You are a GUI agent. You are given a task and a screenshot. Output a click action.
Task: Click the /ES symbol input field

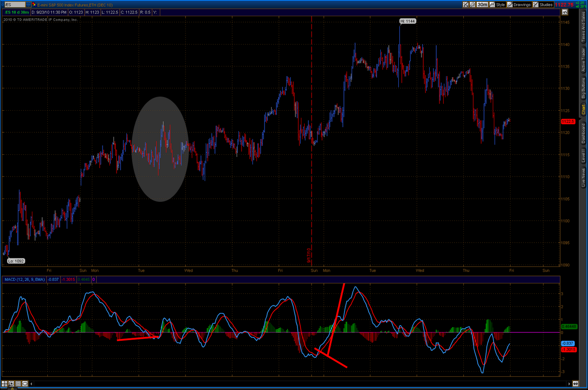(14, 5)
